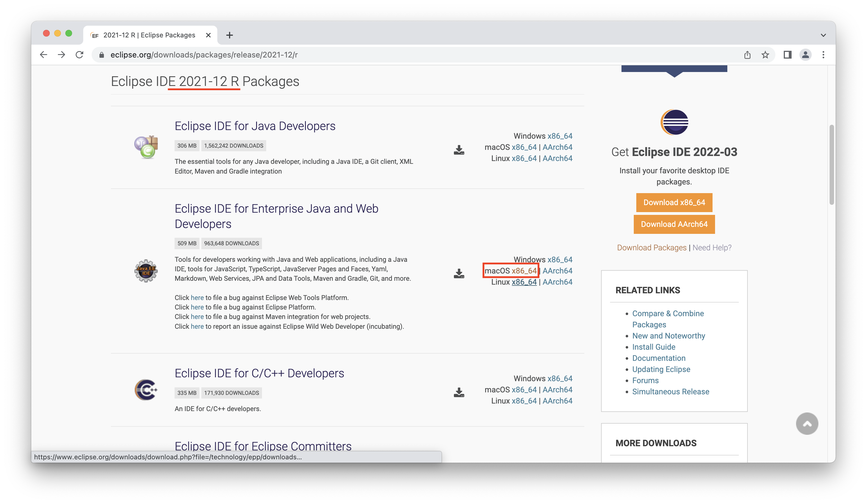Download Enterprise Java macOS x86_64
The height and width of the screenshot is (504, 867).
point(524,271)
